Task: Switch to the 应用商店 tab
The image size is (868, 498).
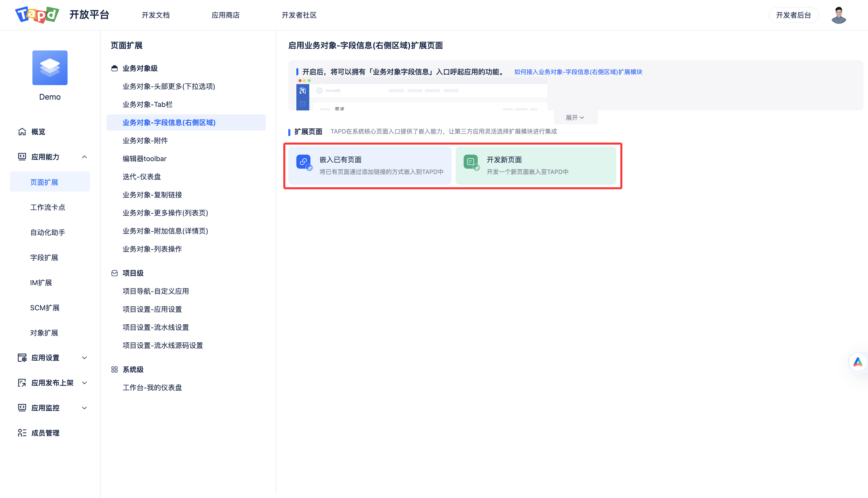Action: (226, 15)
